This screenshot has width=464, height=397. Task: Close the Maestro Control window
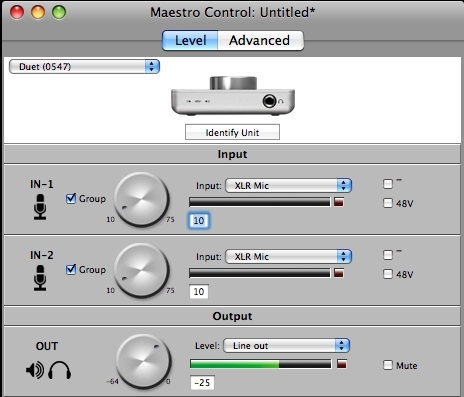pyautogui.click(x=17, y=12)
